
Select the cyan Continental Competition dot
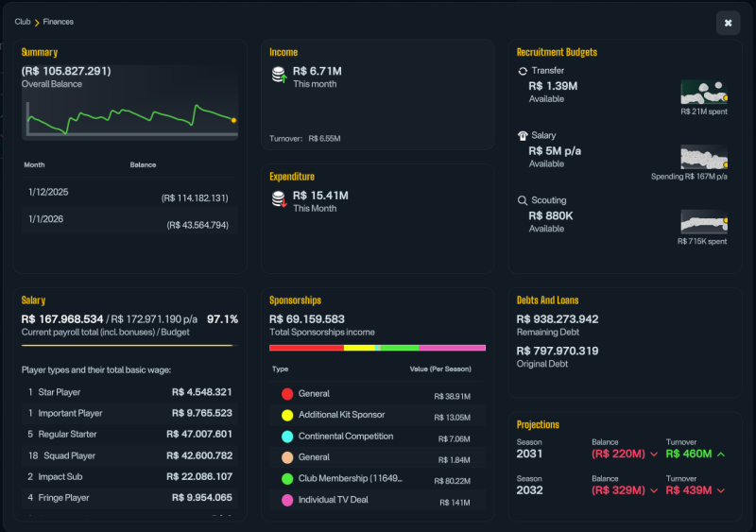click(287, 437)
